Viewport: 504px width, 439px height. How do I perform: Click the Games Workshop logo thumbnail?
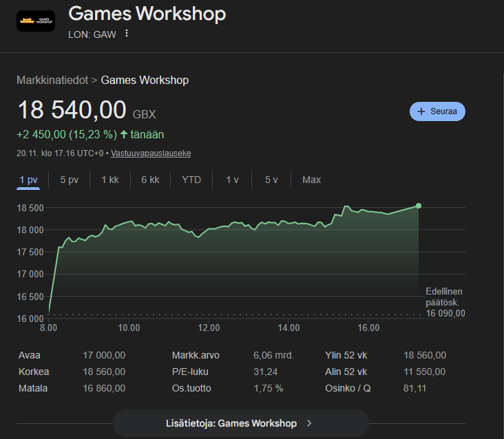click(x=36, y=21)
